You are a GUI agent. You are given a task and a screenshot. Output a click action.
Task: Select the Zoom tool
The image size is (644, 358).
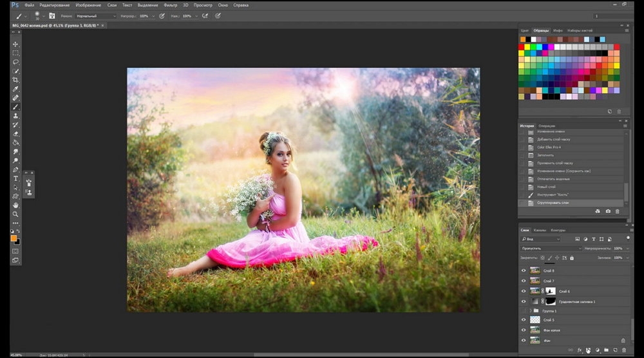pos(15,214)
